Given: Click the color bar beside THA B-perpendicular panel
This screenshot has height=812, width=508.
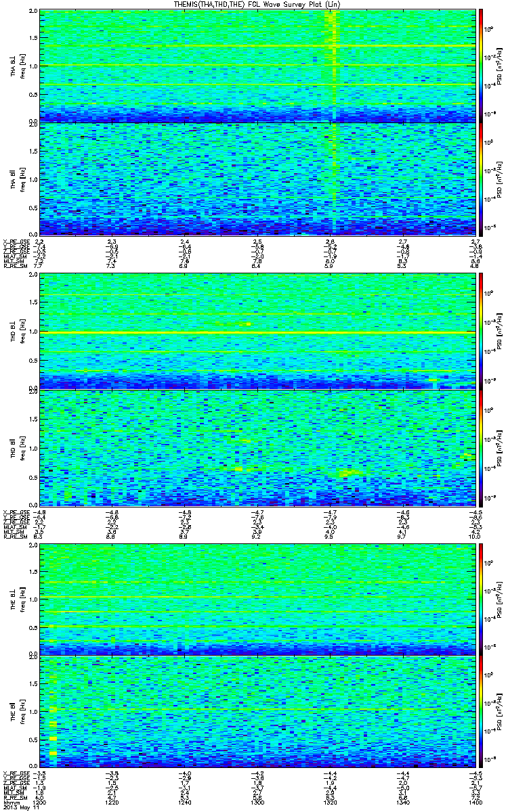Looking at the screenshot, I should tap(480, 65).
